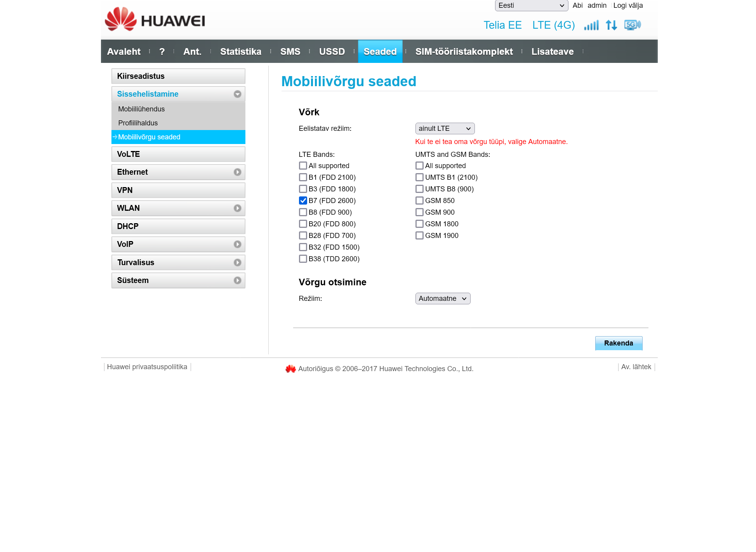Open the Ant. tab
The height and width of the screenshot is (552, 756).
(x=192, y=52)
